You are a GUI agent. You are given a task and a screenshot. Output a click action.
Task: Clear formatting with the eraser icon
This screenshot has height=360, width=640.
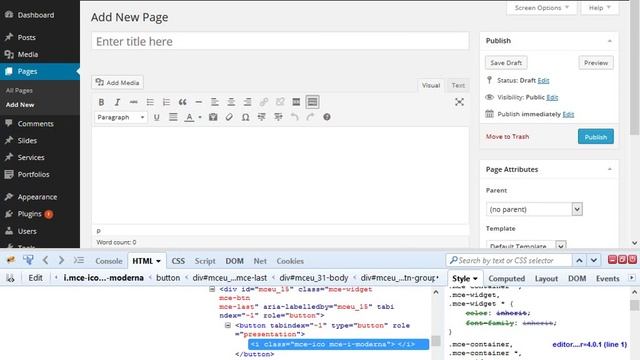tap(229, 118)
